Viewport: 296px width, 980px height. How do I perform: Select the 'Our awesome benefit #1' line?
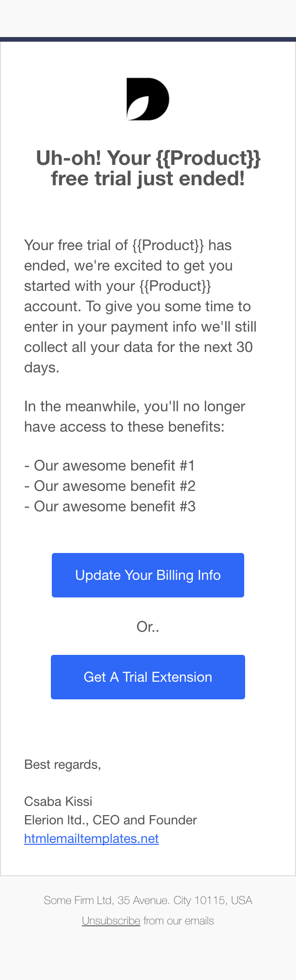click(x=110, y=465)
